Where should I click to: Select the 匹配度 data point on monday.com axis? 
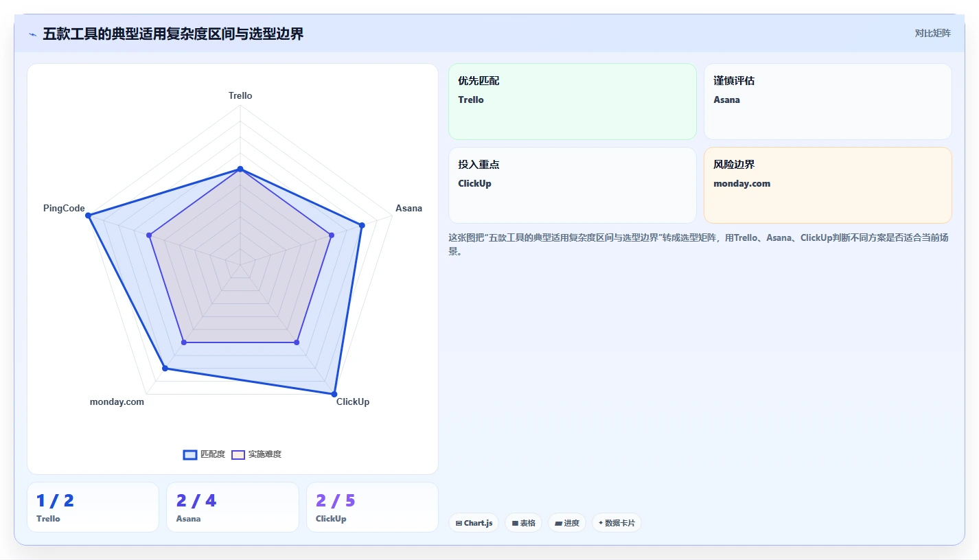coord(165,369)
